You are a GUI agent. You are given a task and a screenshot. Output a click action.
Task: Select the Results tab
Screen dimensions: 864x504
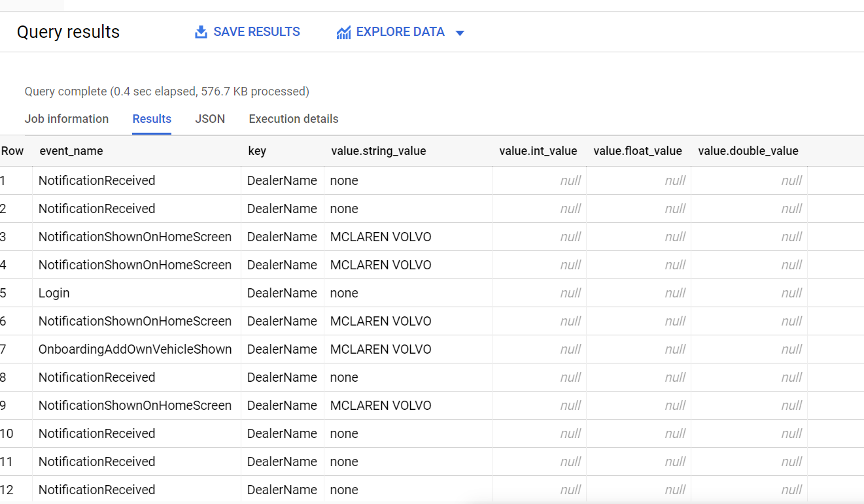tap(152, 119)
